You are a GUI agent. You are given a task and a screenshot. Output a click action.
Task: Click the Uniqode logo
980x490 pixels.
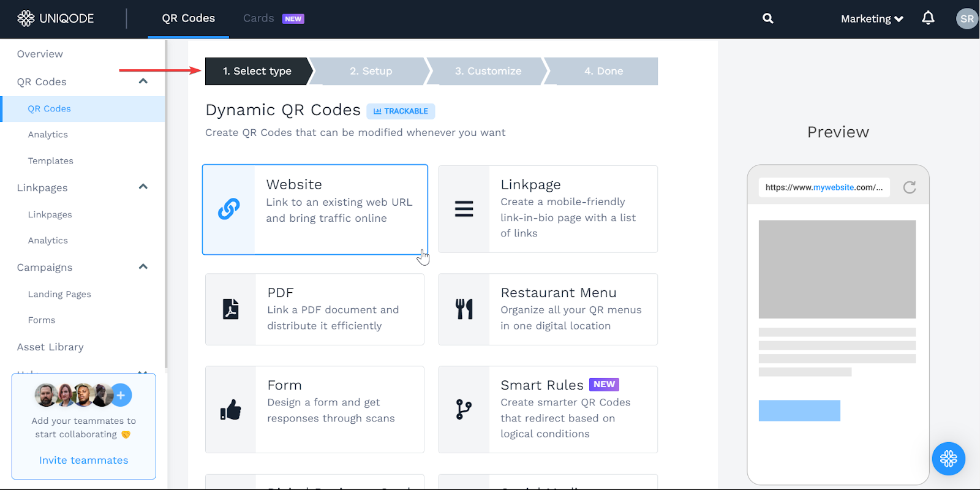pos(55,18)
